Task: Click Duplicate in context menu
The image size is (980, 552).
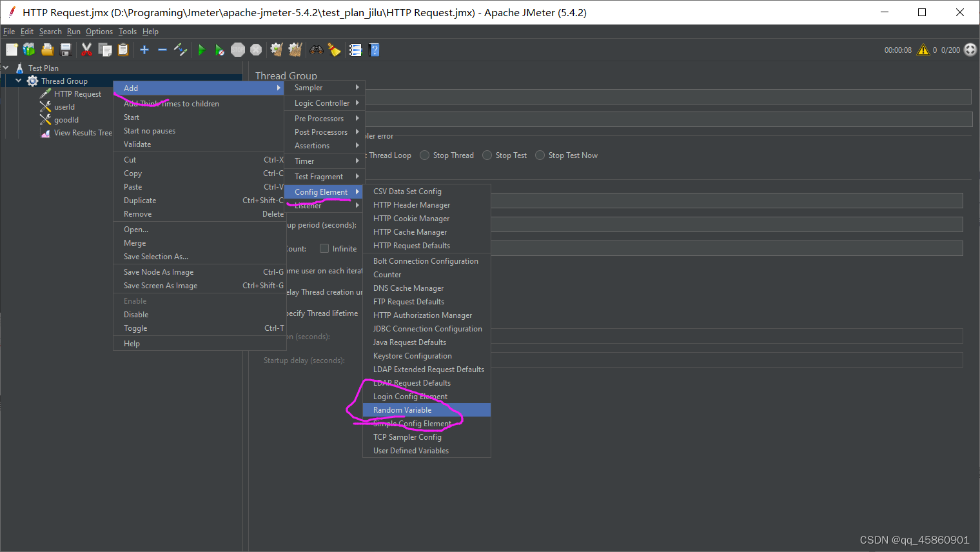Action: click(199, 201)
